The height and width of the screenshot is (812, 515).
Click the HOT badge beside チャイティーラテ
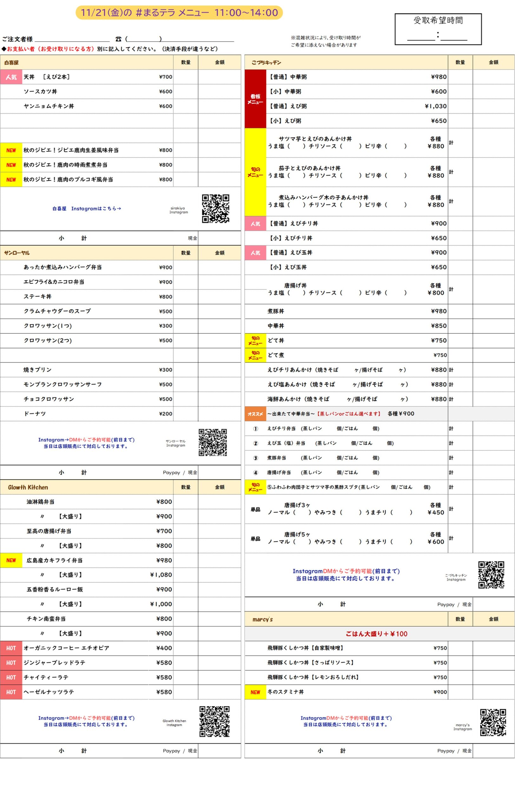11,677
